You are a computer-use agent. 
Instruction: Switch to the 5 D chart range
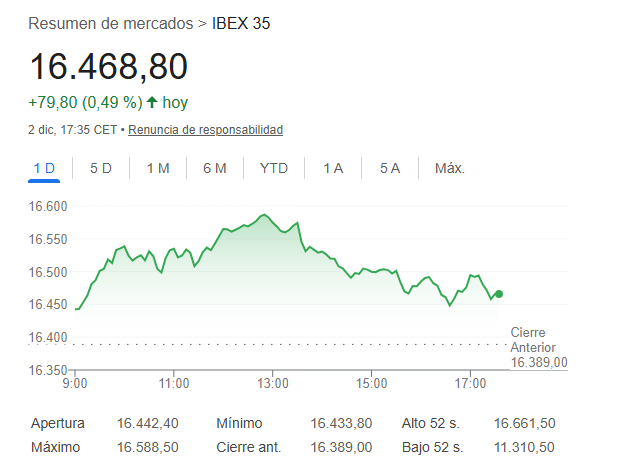coord(101,168)
